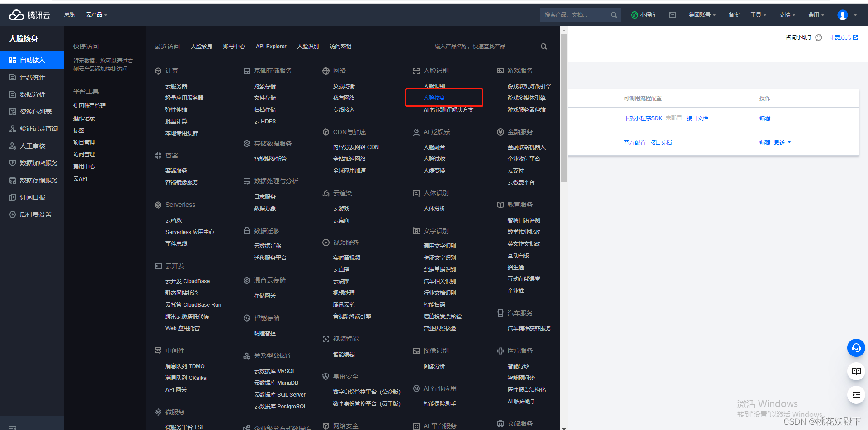This screenshot has width=868, height=430.
Task: Expand the arrow beside the user avatar
Action: pos(855,15)
